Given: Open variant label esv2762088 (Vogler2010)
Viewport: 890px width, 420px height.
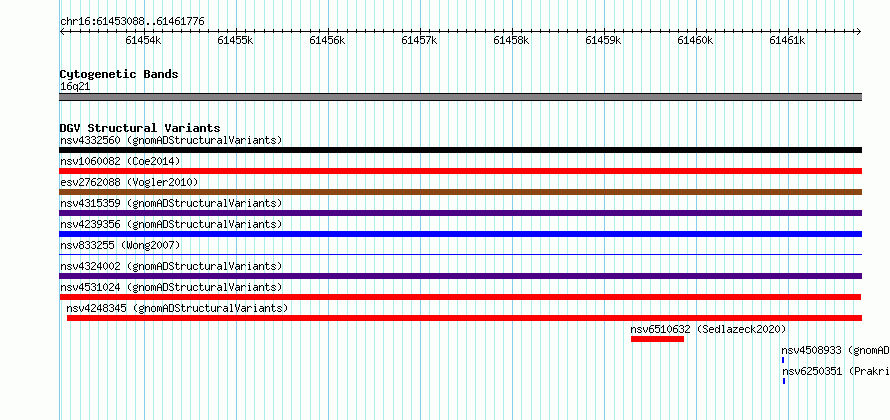Looking at the screenshot, I should point(129,182).
